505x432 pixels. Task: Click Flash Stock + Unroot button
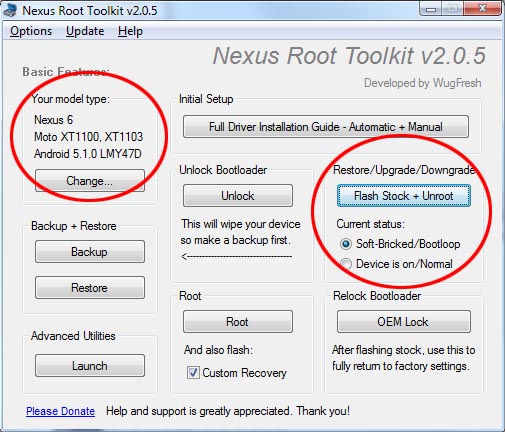tap(404, 196)
